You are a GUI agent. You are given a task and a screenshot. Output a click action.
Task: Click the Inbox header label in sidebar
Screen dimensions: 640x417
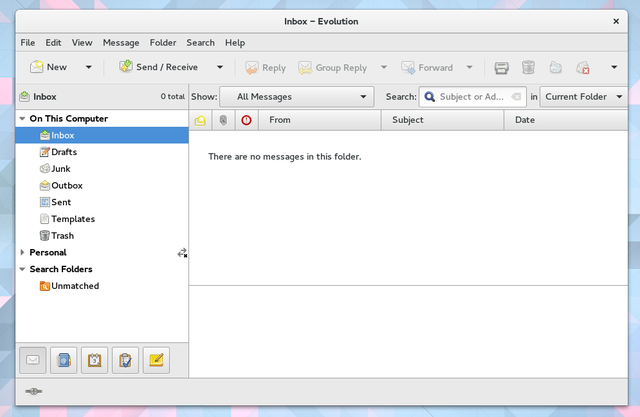pyautogui.click(x=44, y=97)
